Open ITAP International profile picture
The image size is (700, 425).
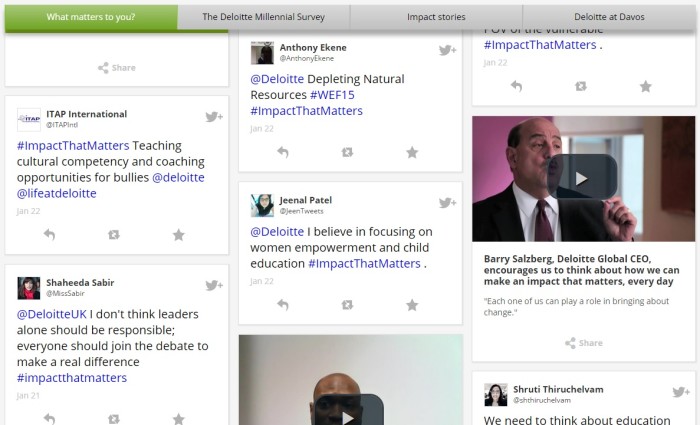[29, 119]
